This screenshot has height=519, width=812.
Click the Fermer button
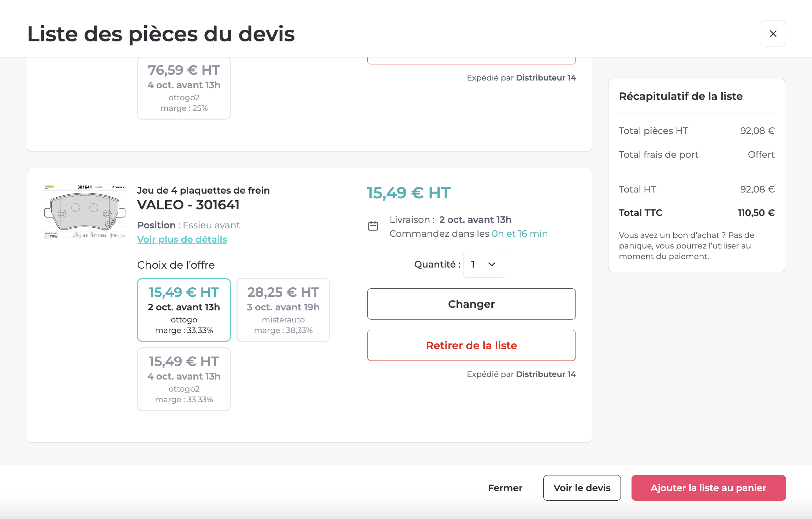(505, 488)
